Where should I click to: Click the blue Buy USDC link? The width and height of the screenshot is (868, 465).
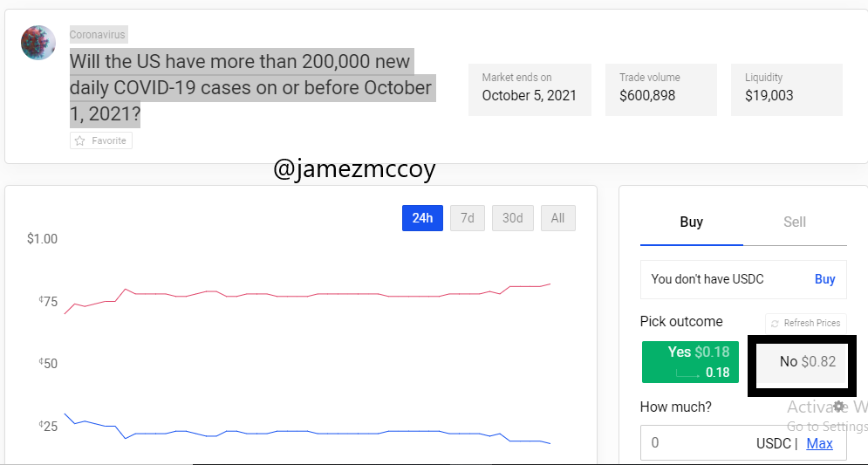pyautogui.click(x=825, y=279)
